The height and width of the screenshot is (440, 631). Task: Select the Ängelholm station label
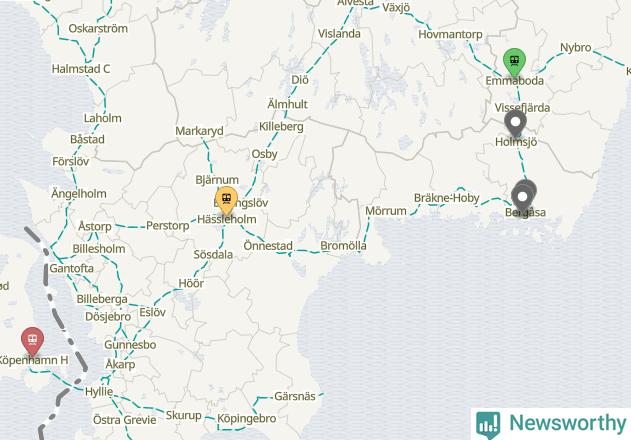click(79, 194)
